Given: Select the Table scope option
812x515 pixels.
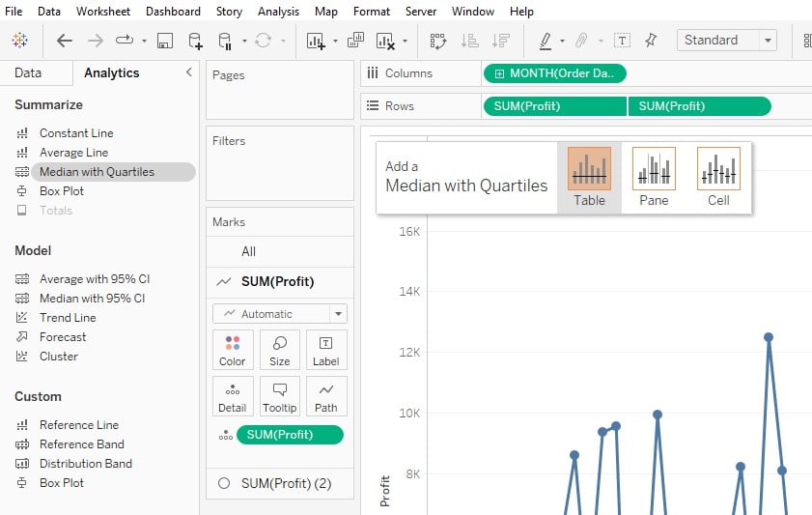Looking at the screenshot, I should [x=589, y=177].
